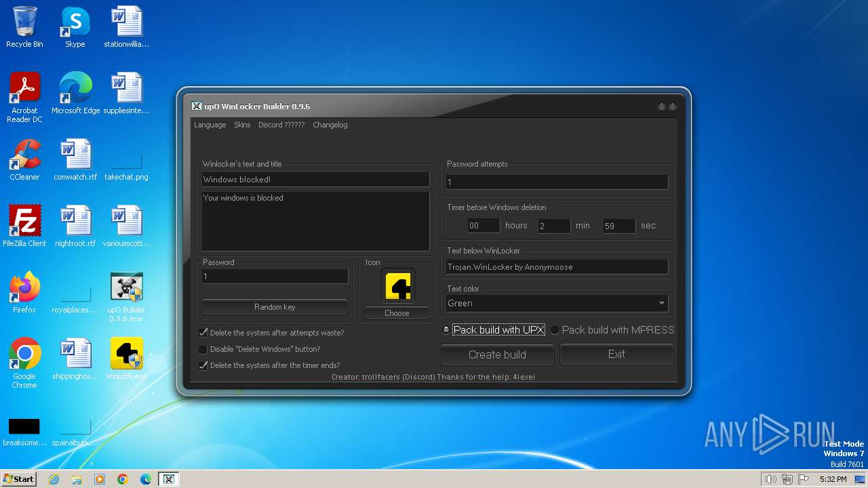Screen dimensions: 868x488
Task: Open the FileZilla Client shortcut
Action: (x=24, y=226)
